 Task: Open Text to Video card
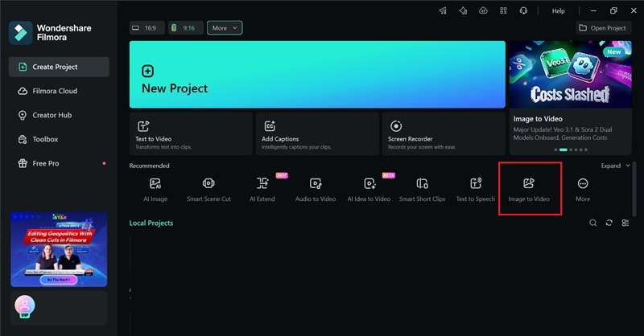(x=191, y=133)
